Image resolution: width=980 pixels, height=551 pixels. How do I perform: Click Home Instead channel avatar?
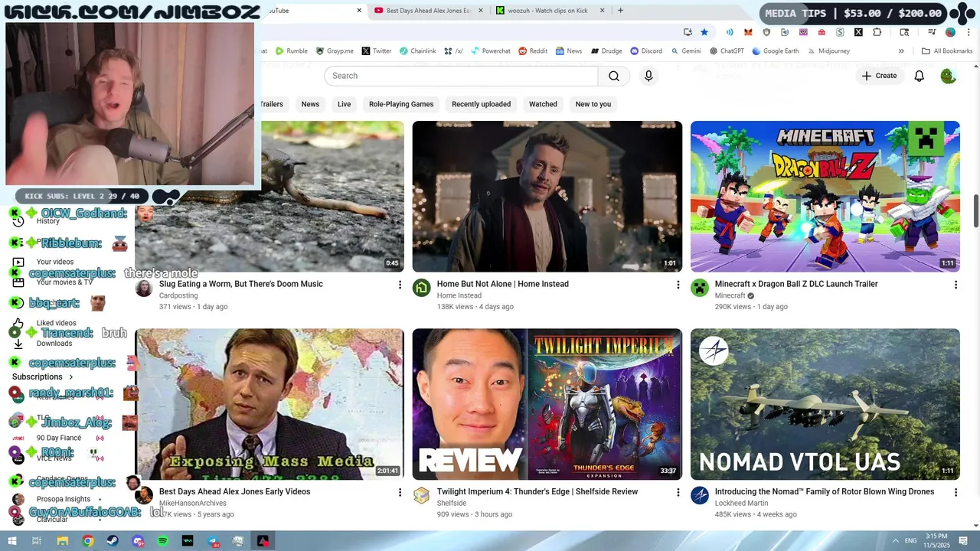pos(422,288)
